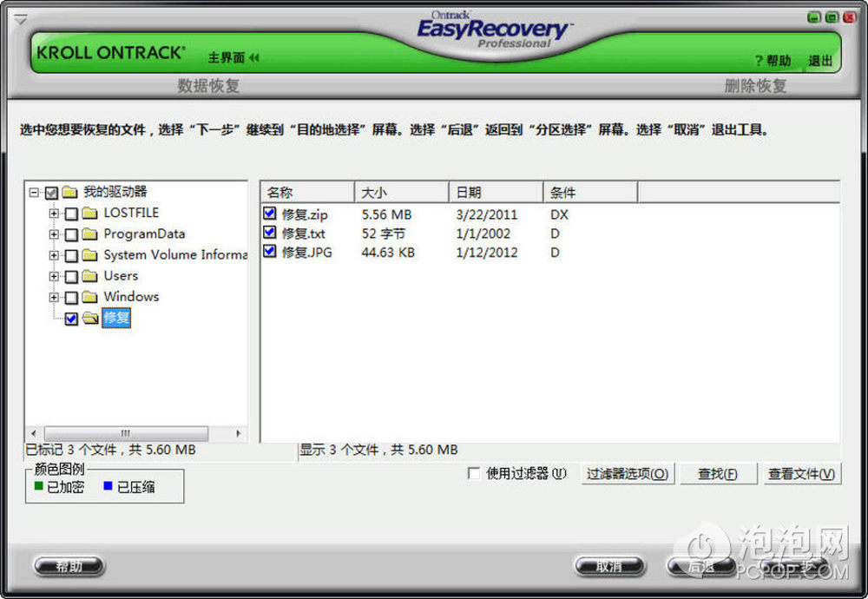Select the 我的驱动器 root label

[x=115, y=192]
